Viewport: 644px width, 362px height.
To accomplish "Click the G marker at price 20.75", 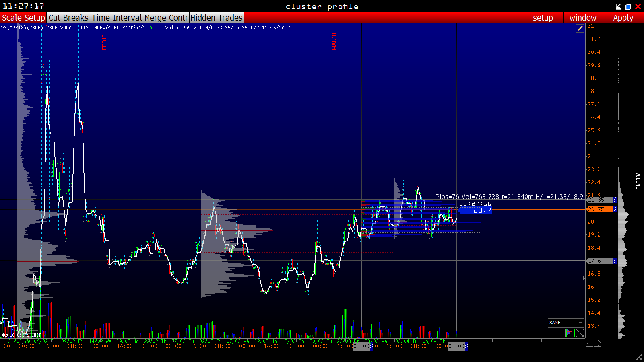I will coord(615,209).
